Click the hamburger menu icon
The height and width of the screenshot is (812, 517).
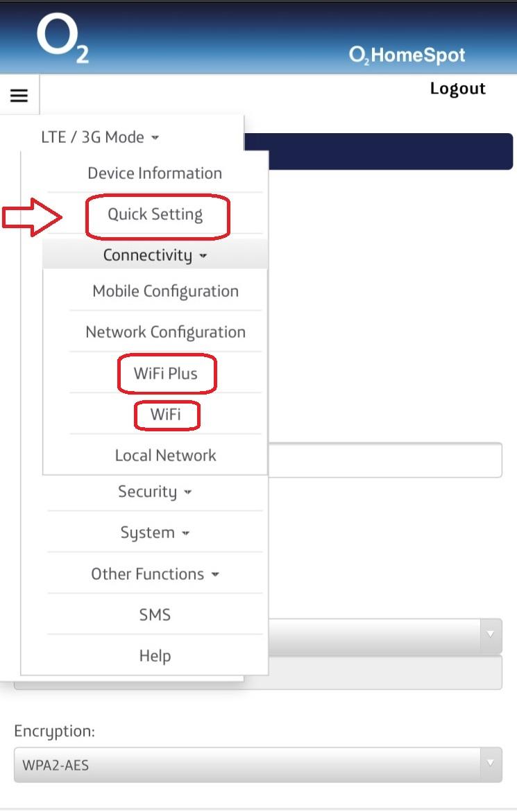tap(19, 95)
